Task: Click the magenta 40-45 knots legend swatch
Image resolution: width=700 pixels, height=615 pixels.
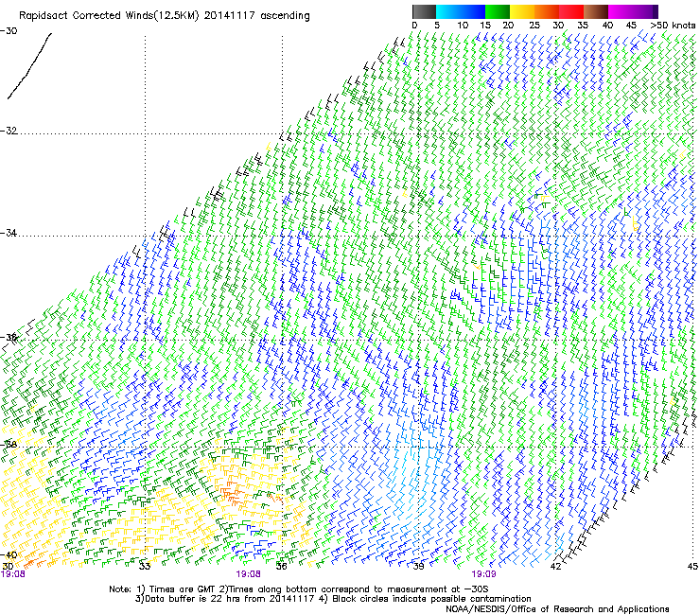Action: coord(621,11)
